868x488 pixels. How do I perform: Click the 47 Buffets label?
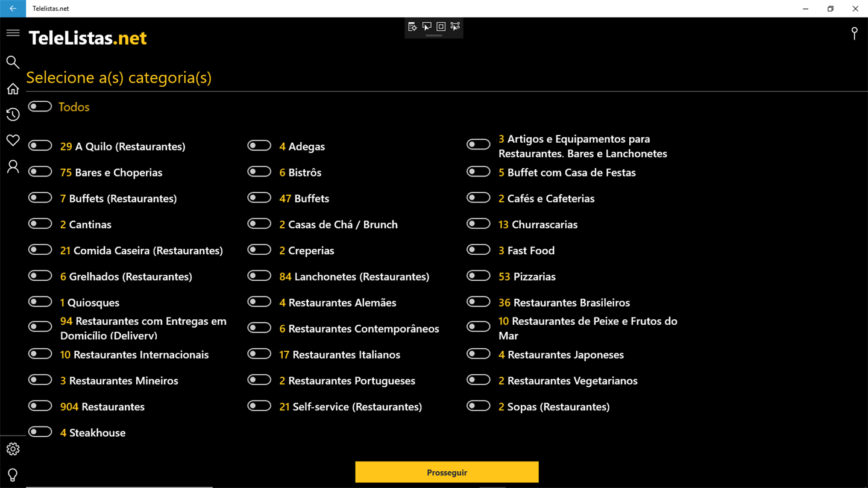pyautogui.click(x=304, y=198)
